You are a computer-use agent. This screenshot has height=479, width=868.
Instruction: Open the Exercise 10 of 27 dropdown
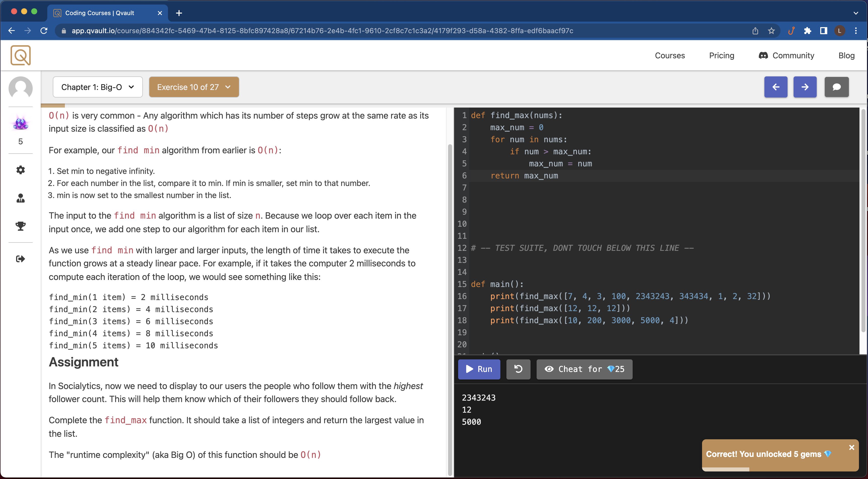194,87
